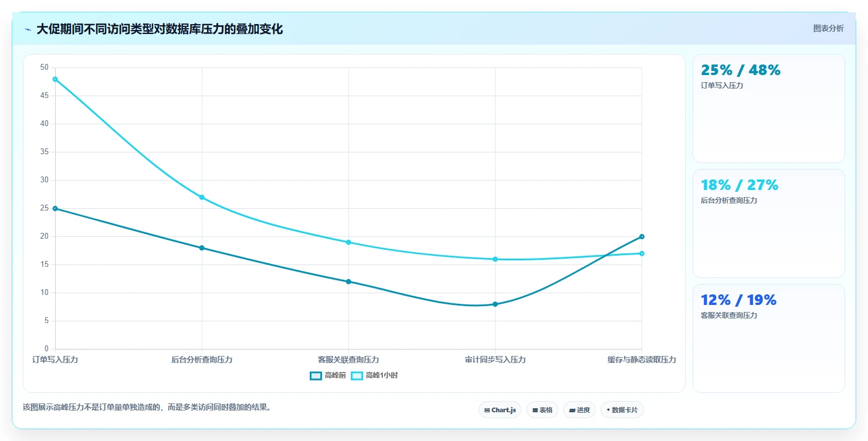
Task: Click the 高峰前 data point at 25
Action: point(55,208)
